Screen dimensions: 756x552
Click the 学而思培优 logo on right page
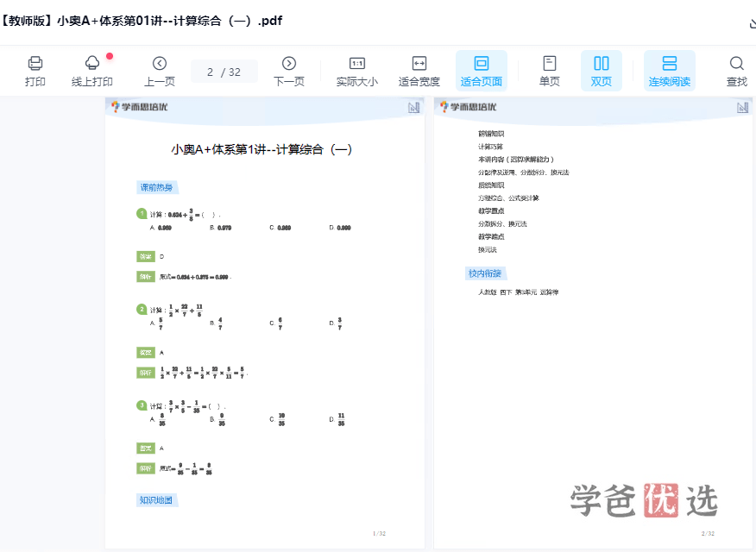468,107
